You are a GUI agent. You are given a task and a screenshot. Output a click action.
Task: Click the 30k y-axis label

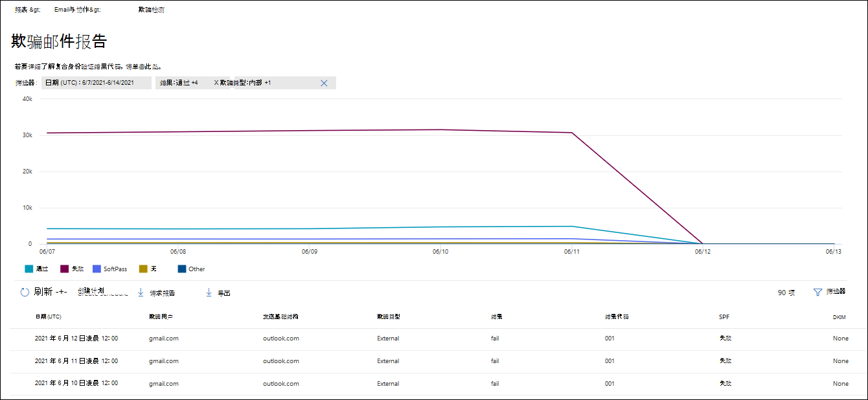27,135
